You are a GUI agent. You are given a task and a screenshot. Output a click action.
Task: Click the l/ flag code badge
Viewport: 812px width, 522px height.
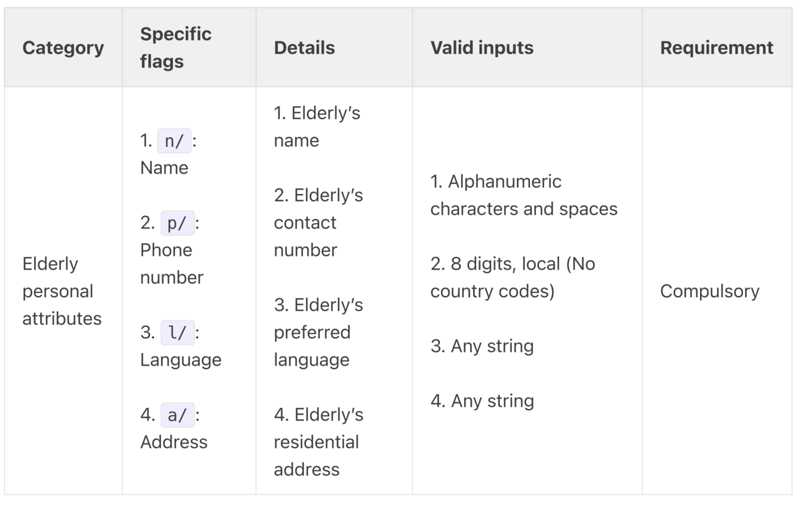pyautogui.click(x=177, y=332)
